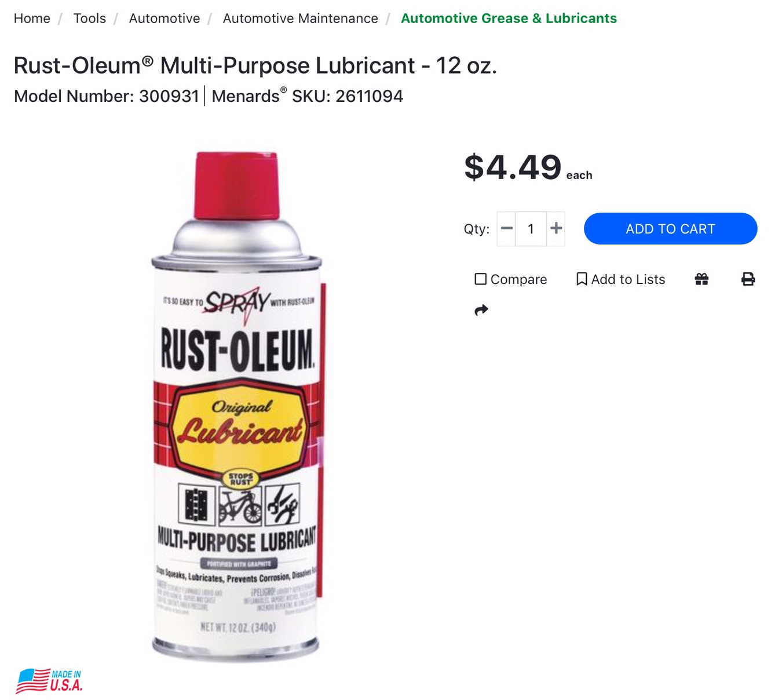Click the Rust-Oleum Multi-Purpose Lubricant title
782x700 pixels.
tap(255, 65)
